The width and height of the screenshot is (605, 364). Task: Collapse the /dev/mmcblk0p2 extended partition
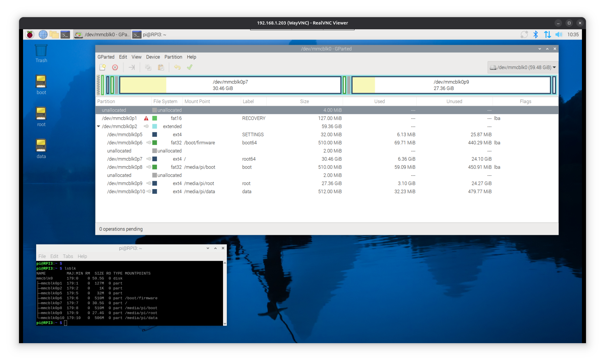click(98, 126)
